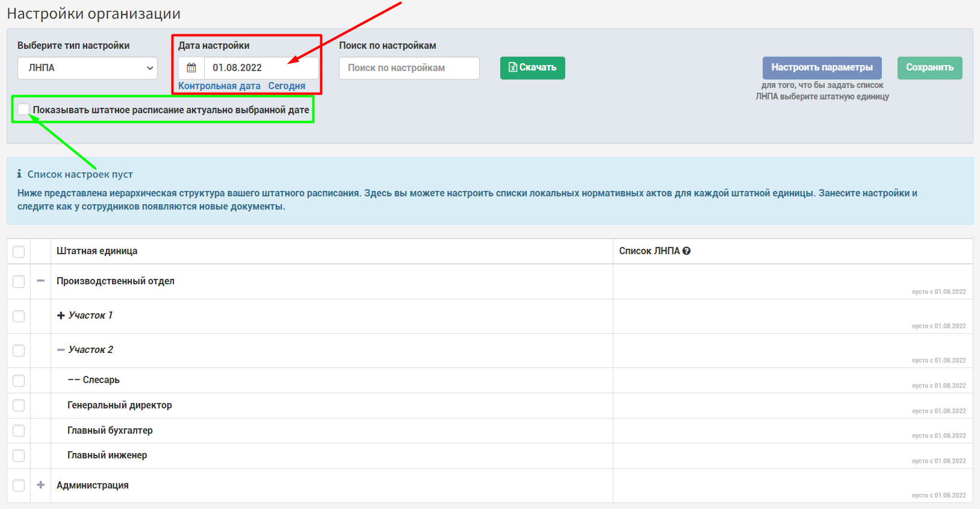
Task: Expand Администрация with plus icon
Action: pos(40,485)
